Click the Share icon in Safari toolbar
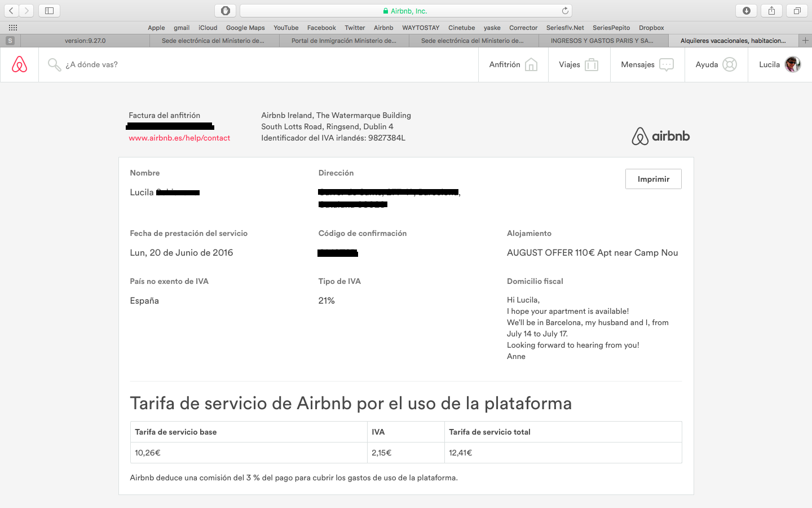 [771, 11]
